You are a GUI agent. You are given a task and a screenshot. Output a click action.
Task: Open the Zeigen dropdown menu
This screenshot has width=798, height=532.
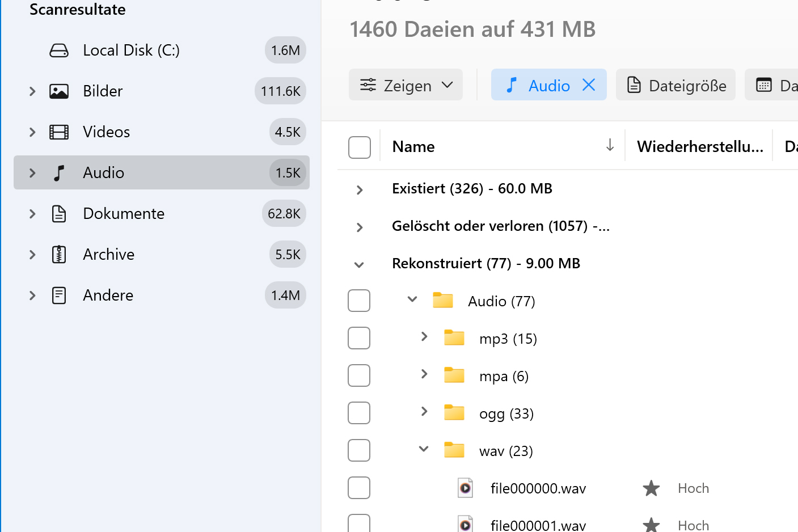click(x=406, y=85)
